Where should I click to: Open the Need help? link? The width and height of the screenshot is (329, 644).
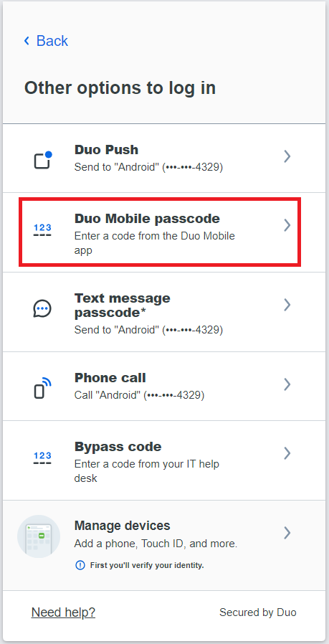coord(63,612)
